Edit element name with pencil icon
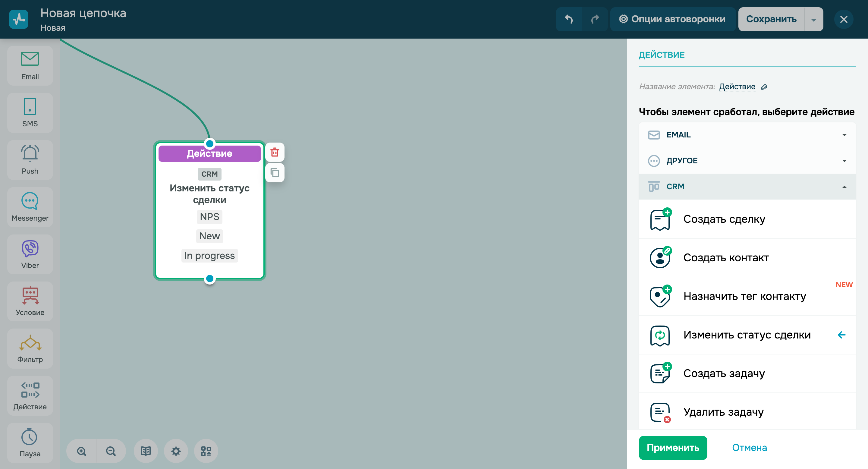868x469 pixels. point(764,87)
